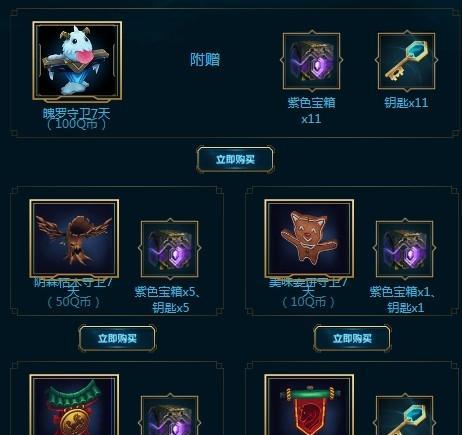Image resolution: width=462 pixels, height=435 pixels.
Task: Select the bottom-right key icon
Action: (x=405, y=415)
